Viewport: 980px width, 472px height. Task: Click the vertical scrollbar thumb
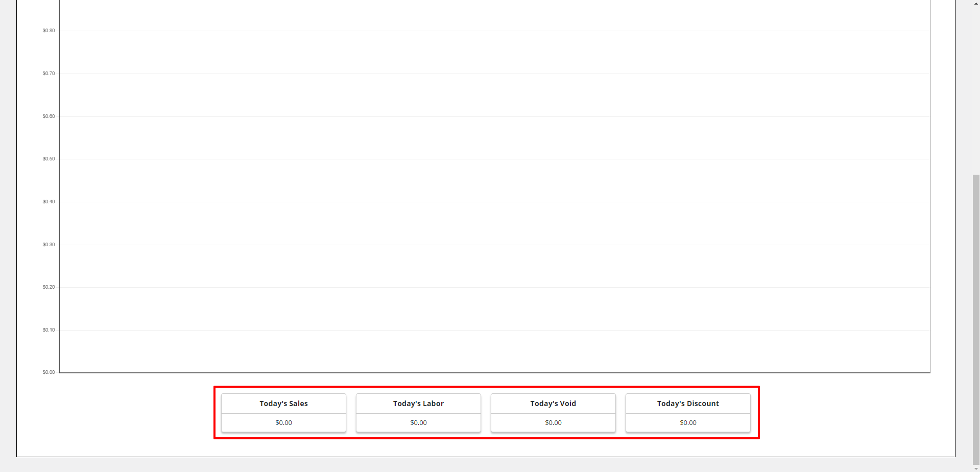pyautogui.click(x=976, y=317)
